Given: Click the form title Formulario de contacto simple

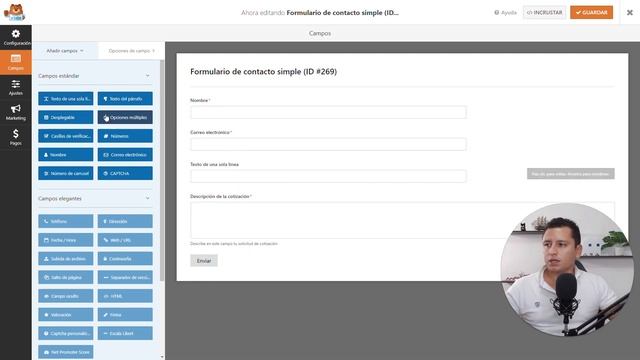Looking at the screenshot, I should 263,71.
